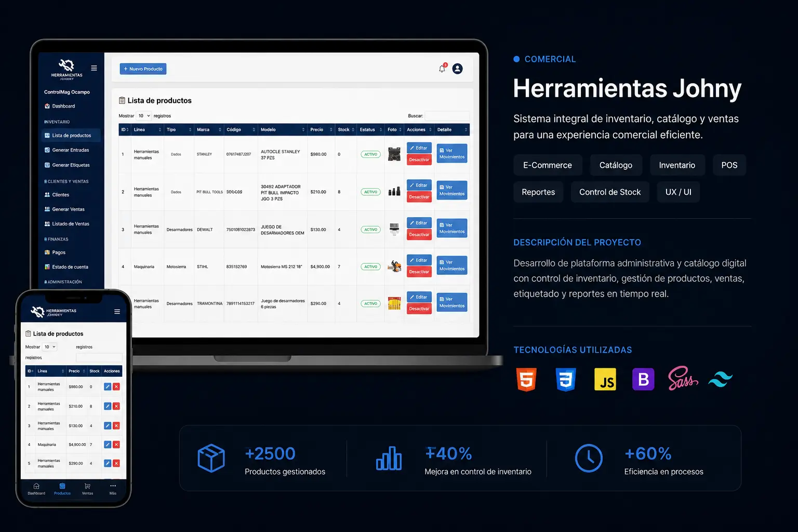
Task: Sort laptop table by Tipo column
Action: [x=179, y=130]
